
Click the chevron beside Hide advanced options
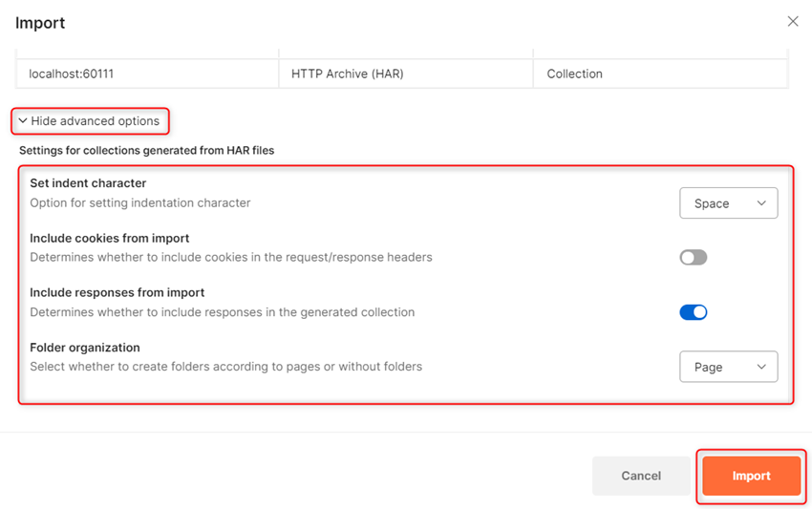(23, 121)
